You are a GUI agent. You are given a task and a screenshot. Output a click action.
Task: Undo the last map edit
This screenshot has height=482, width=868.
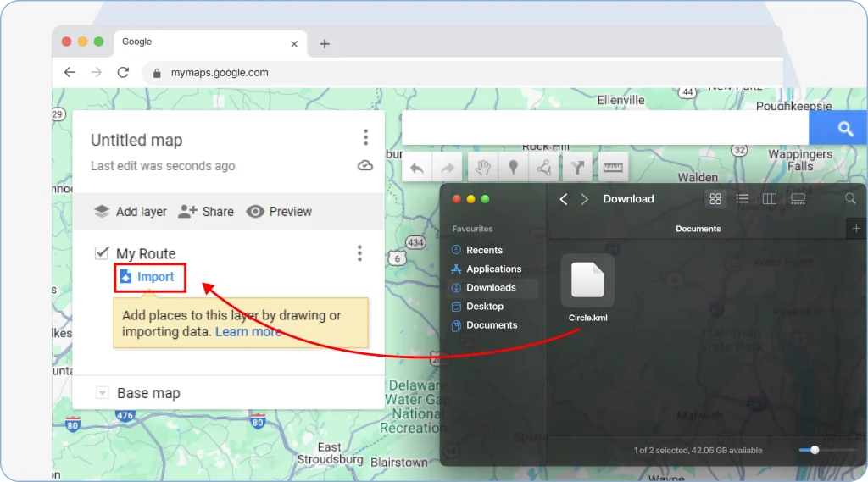[x=417, y=168]
